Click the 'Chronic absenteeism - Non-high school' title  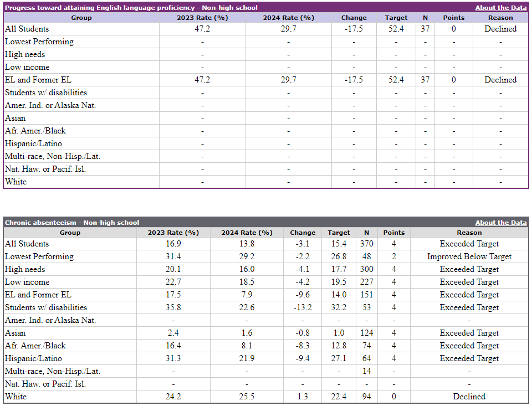(72, 223)
